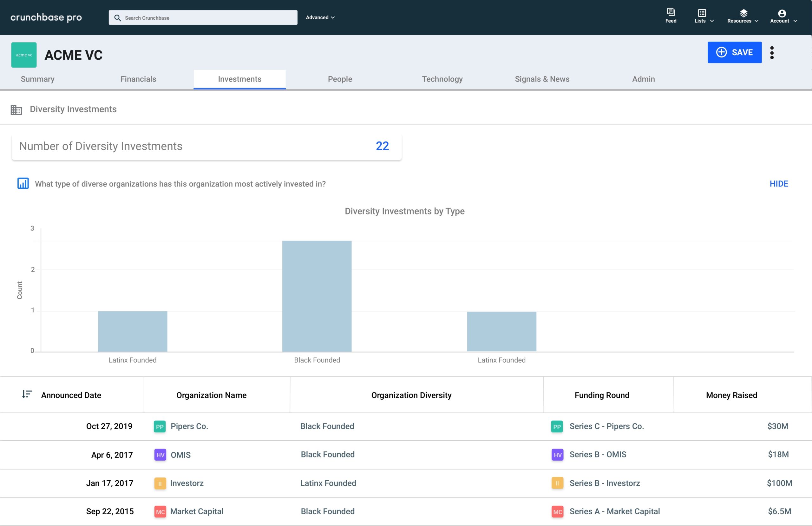This screenshot has height=526, width=812.
Task: Click the SAVE button
Action: coord(734,52)
